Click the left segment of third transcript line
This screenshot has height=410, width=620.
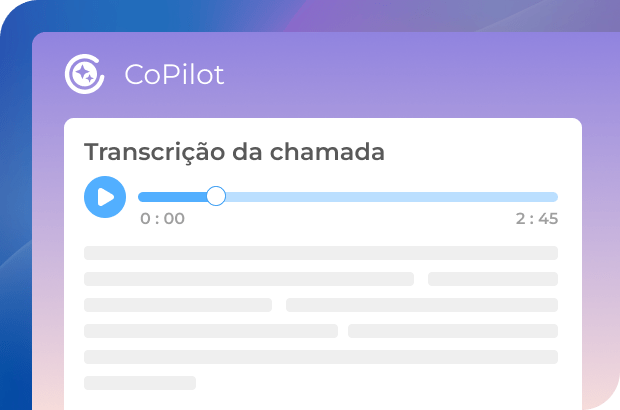[177, 305]
